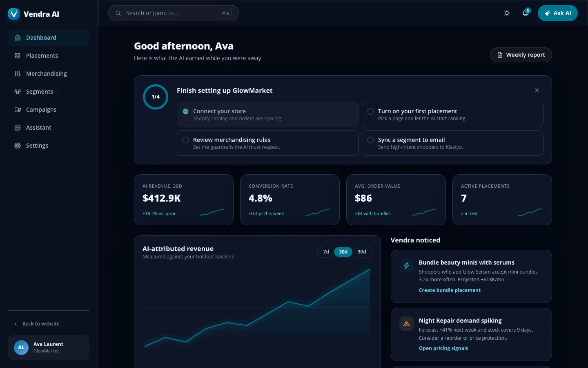This screenshot has height=368, width=588.
Task: Click the Merchandising sliders icon
Action: pos(18,74)
